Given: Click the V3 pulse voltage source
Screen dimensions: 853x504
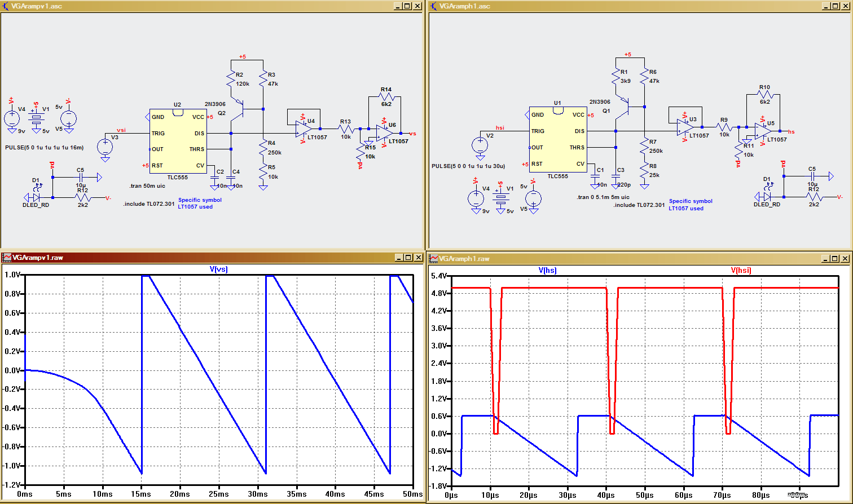Looking at the screenshot, I should tap(105, 148).
